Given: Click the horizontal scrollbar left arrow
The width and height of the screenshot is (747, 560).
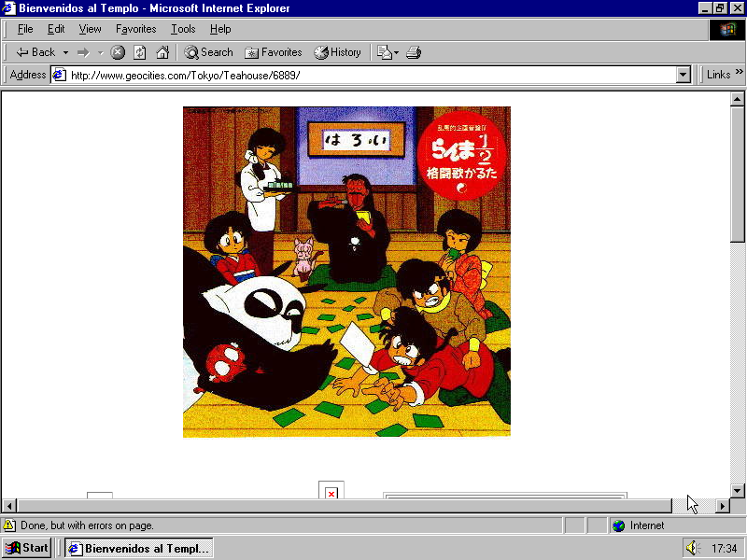Looking at the screenshot, I should 9,506.
